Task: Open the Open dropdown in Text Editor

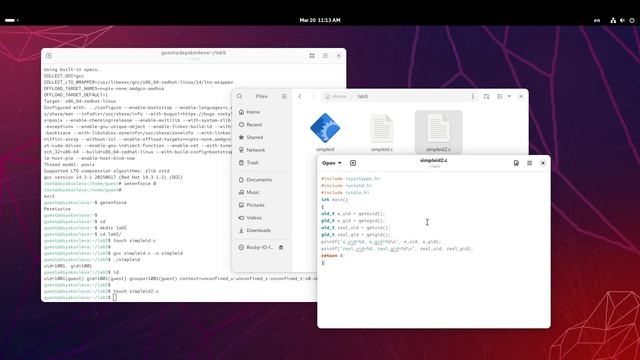Action: (x=331, y=163)
